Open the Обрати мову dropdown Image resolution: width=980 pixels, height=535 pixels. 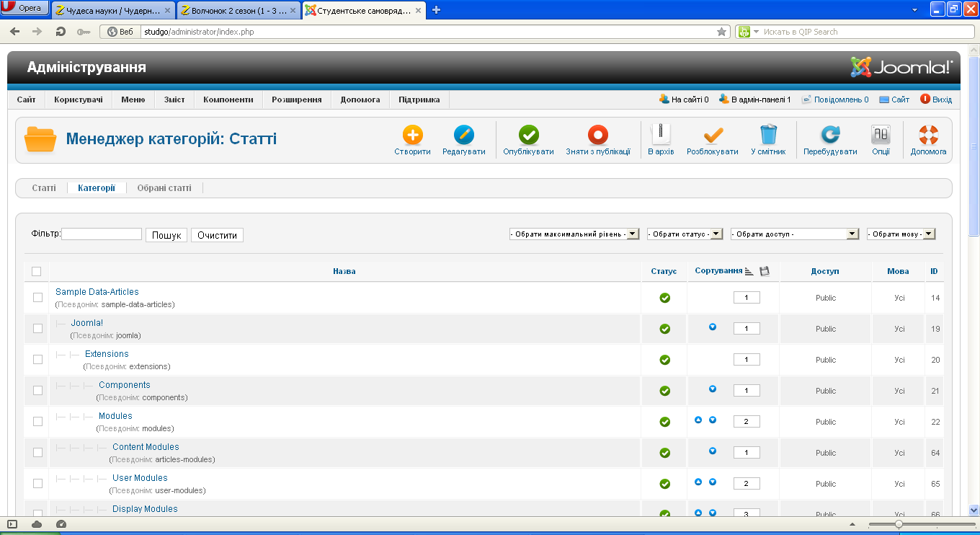[x=901, y=234]
